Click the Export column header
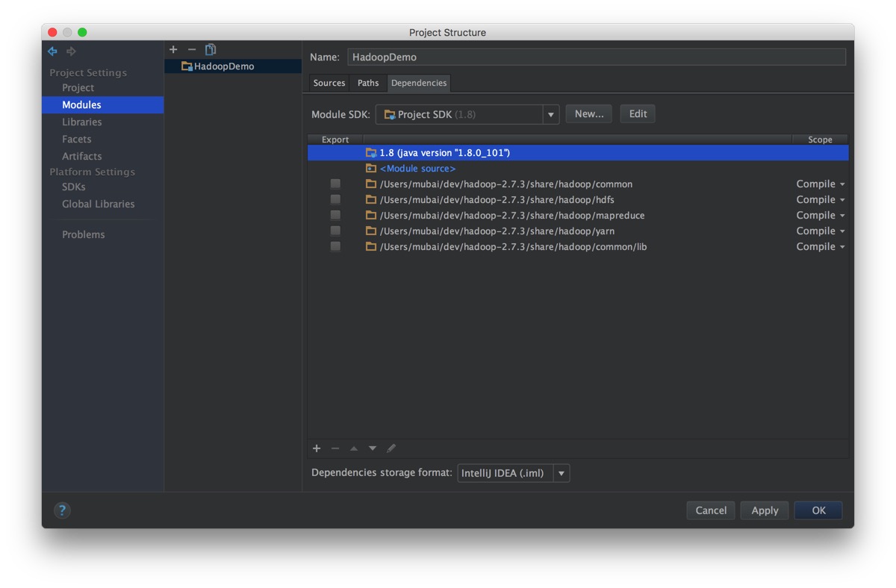Viewport: 896px width, 588px height. (x=335, y=140)
